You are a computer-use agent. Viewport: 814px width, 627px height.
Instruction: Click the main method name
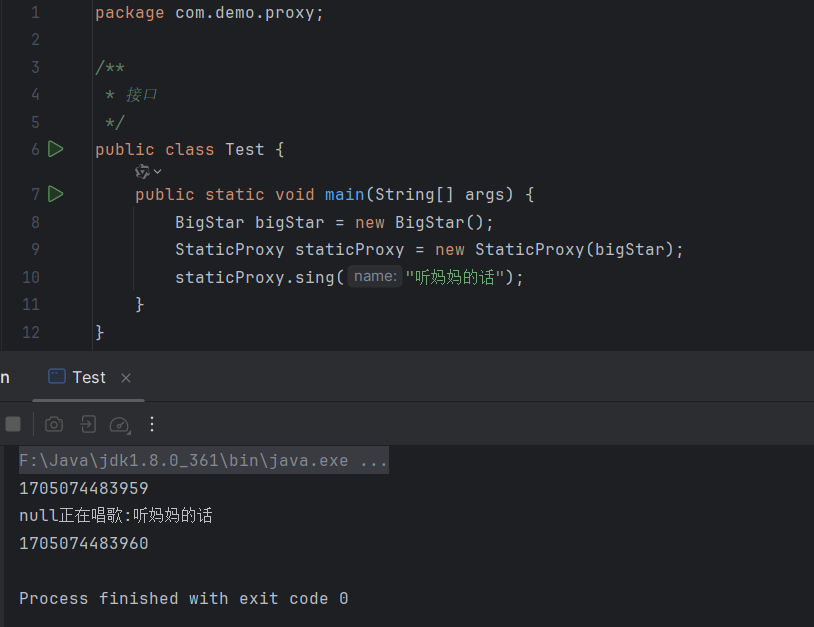click(345, 195)
